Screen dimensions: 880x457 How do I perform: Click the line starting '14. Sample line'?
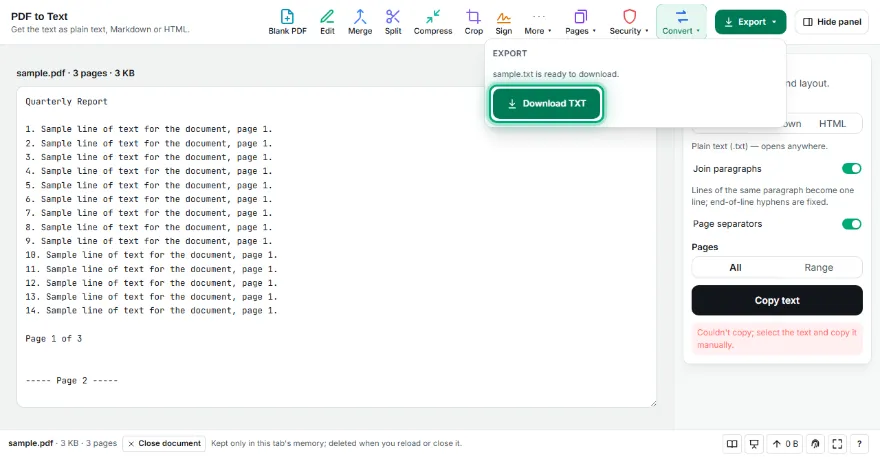click(x=152, y=310)
